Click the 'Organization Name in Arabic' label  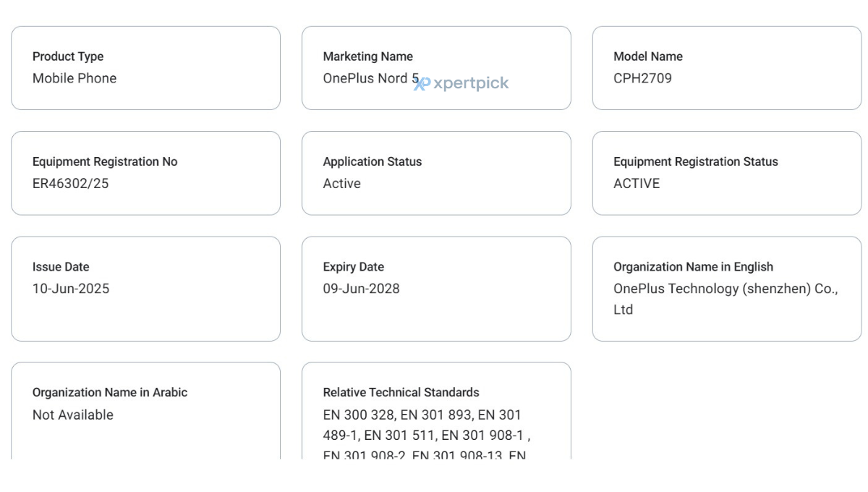click(110, 392)
